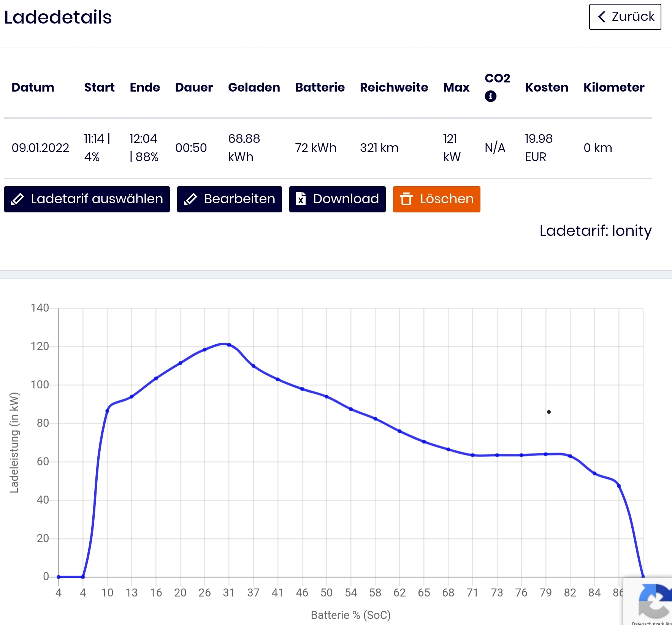Choose a tariff via Ladetarif auswählen
The height and width of the screenshot is (625, 672).
coord(87,199)
